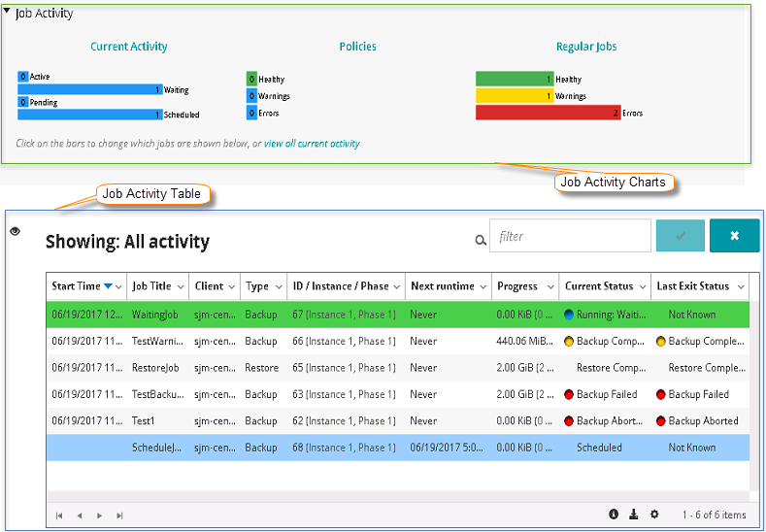Click the blue Running status icon for WaitingJob

point(569,315)
